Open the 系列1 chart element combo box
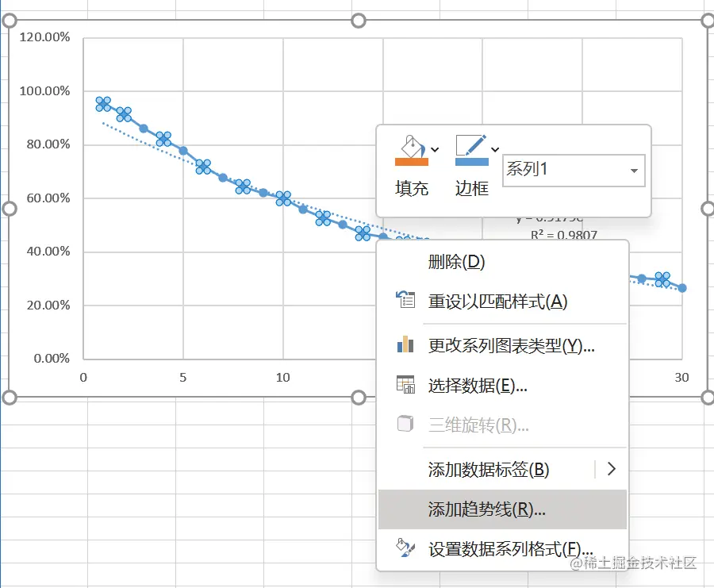 click(574, 170)
